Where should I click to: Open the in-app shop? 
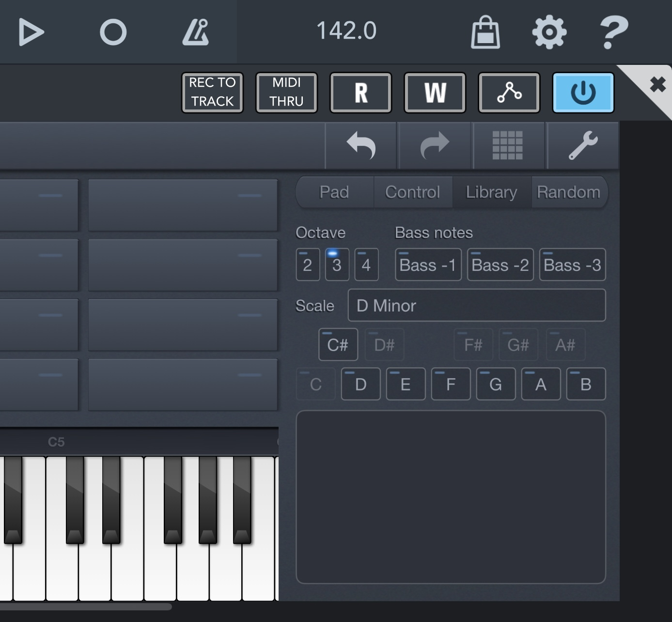pos(485,31)
